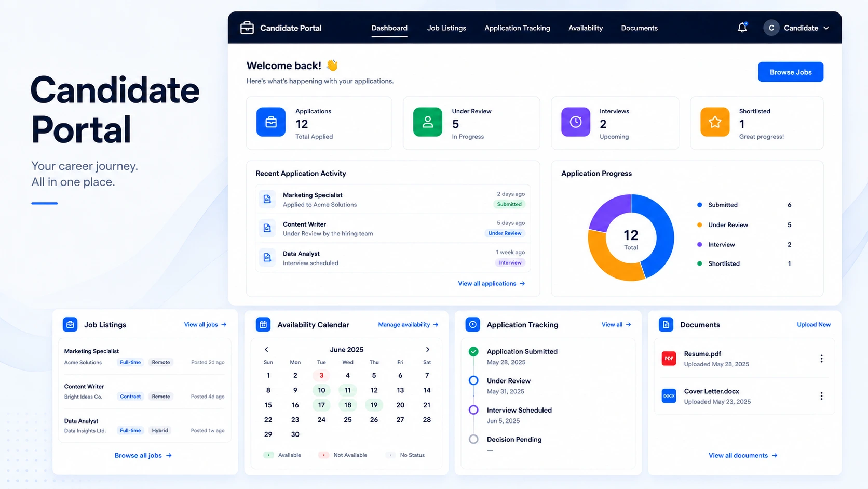
Task: Go to the Availability tab
Action: pos(586,28)
